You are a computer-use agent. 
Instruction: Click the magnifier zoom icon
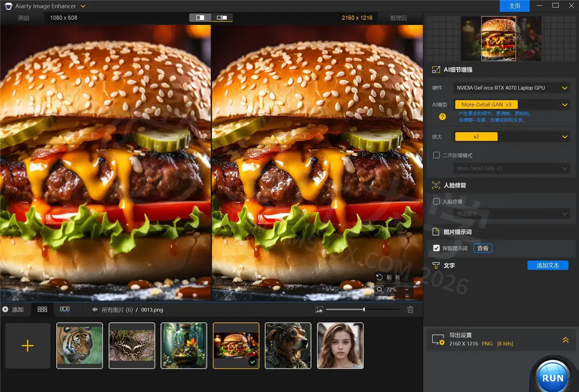[x=380, y=289]
